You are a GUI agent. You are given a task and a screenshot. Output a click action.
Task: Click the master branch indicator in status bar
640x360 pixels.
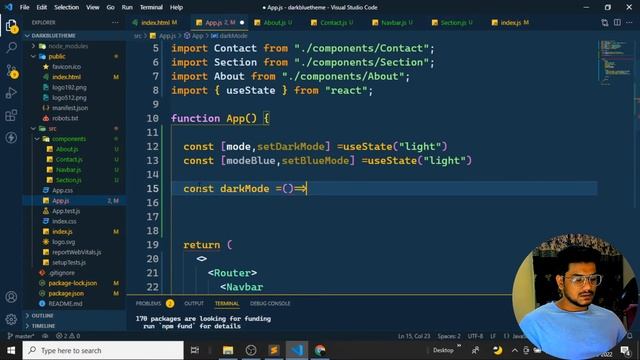point(21,336)
